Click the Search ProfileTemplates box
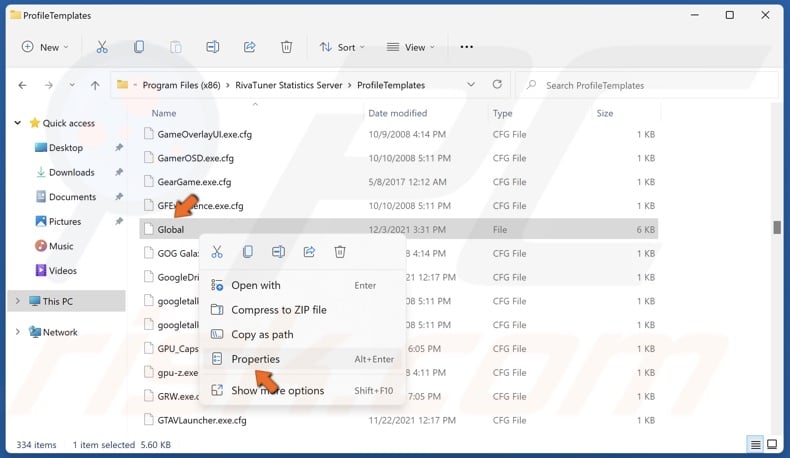 click(x=647, y=85)
